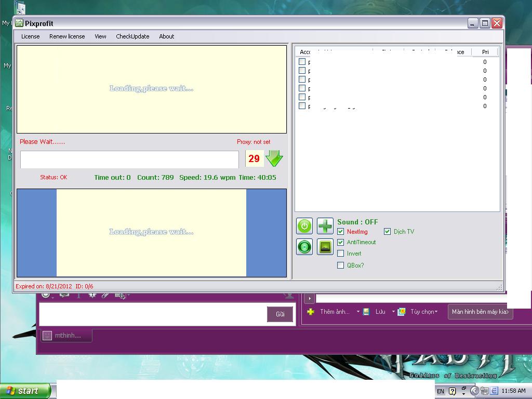Minimize the Pixprofit window

click(x=473, y=23)
